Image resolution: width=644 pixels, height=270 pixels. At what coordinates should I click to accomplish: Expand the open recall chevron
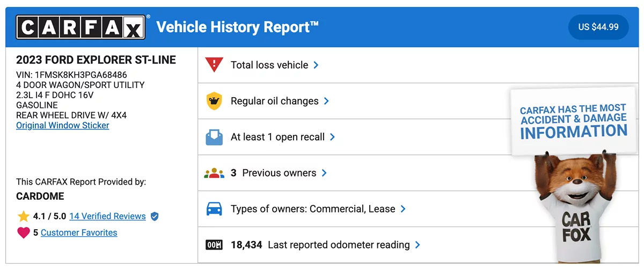[332, 137]
